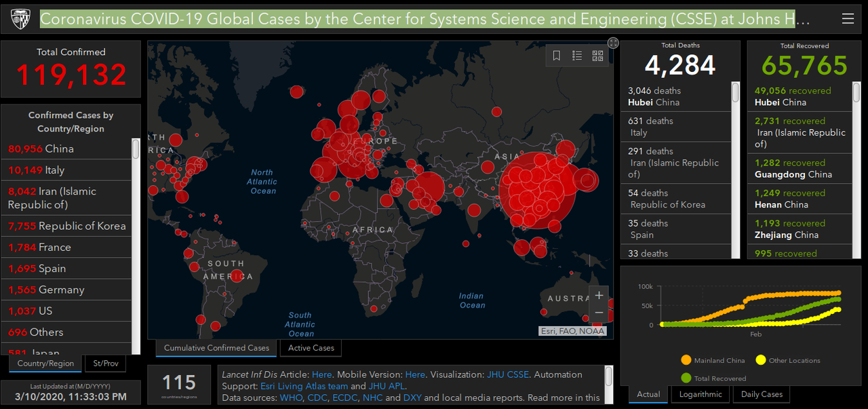The image size is (868, 409).
Task: Show the Actual chart tab
Action: [x=648, y=394]
